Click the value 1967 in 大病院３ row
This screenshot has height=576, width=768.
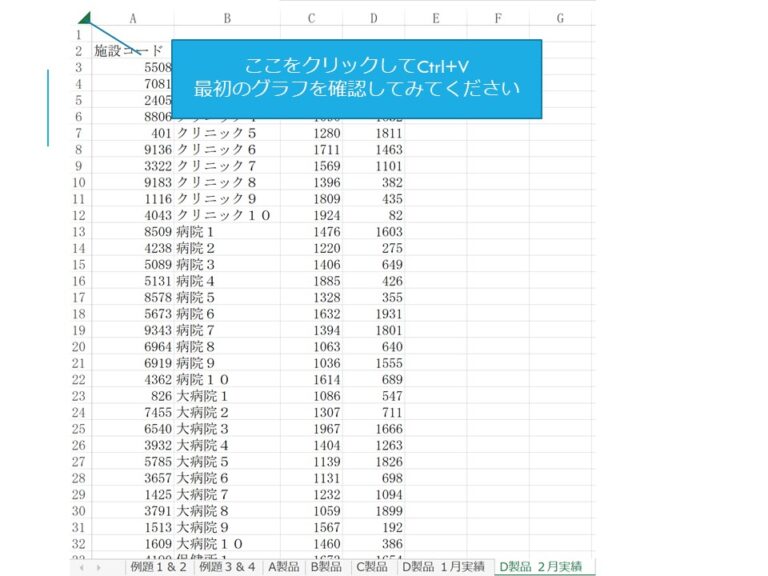click(x=312, y=429)
